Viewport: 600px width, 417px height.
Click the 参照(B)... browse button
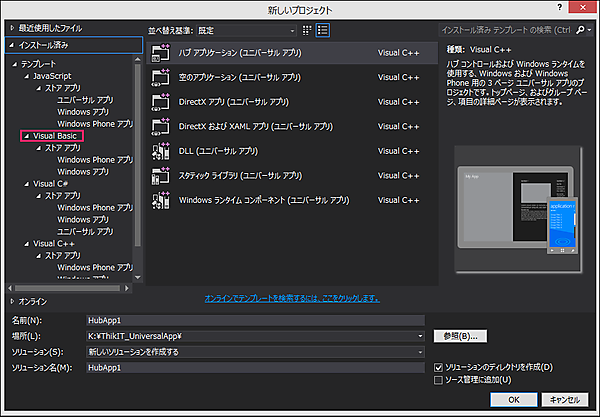tap(460, 336)
